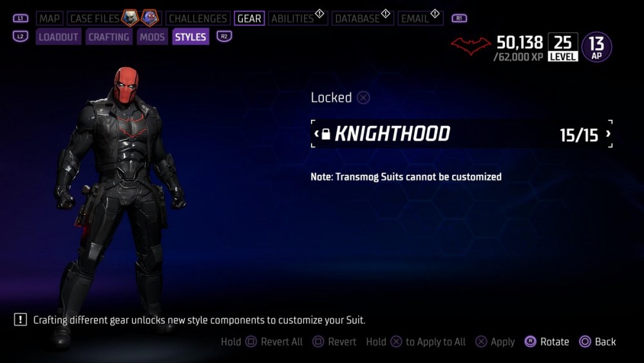This screenshot has height=363, width=644.
Task: Switch to the Crafting sub-tab
Action: [x=109, y=37]
